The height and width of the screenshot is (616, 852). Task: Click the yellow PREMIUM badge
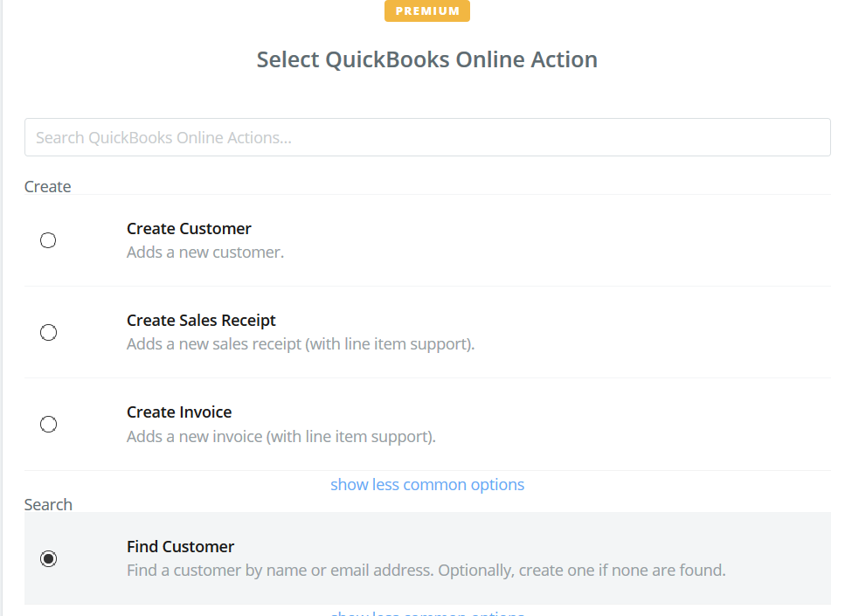(426, 11)
